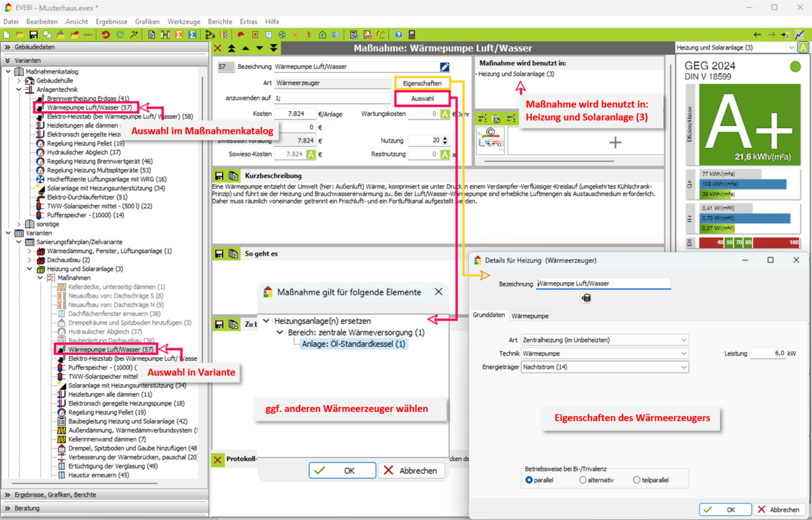Screen dimensions: 812x520
Task: Click the pencil edit icon beside Bezeichnung
Action: click(445, 67)
